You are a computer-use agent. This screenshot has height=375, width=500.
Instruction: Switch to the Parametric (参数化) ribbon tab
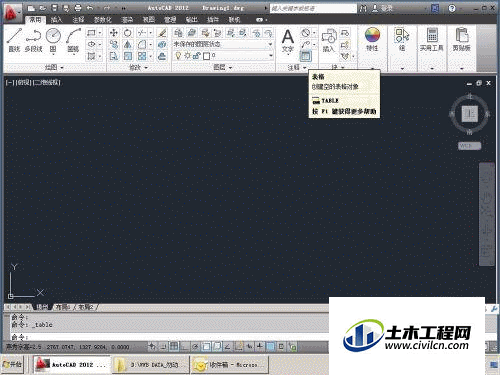(102, 20)
